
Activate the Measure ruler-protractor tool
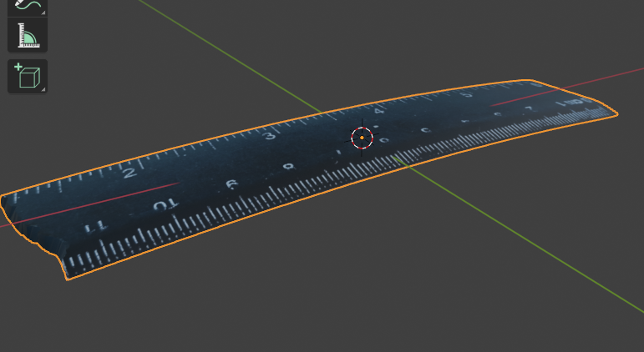27,36
